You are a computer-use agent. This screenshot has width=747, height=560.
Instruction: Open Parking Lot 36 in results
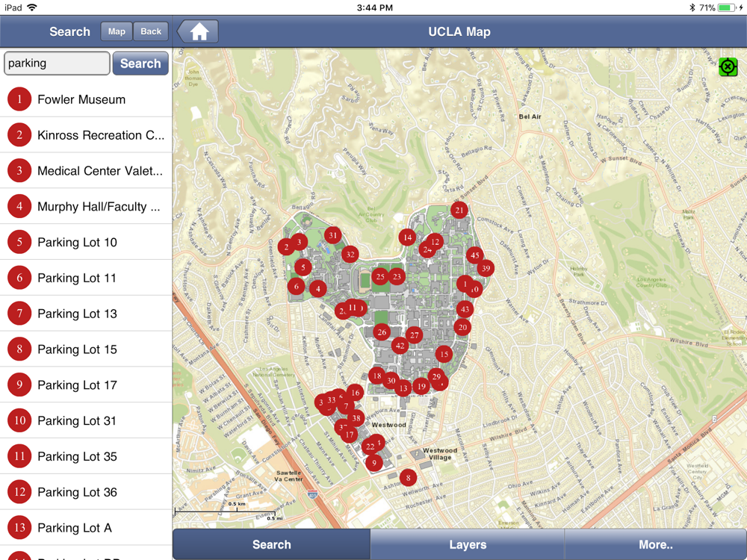click(86, 492)
